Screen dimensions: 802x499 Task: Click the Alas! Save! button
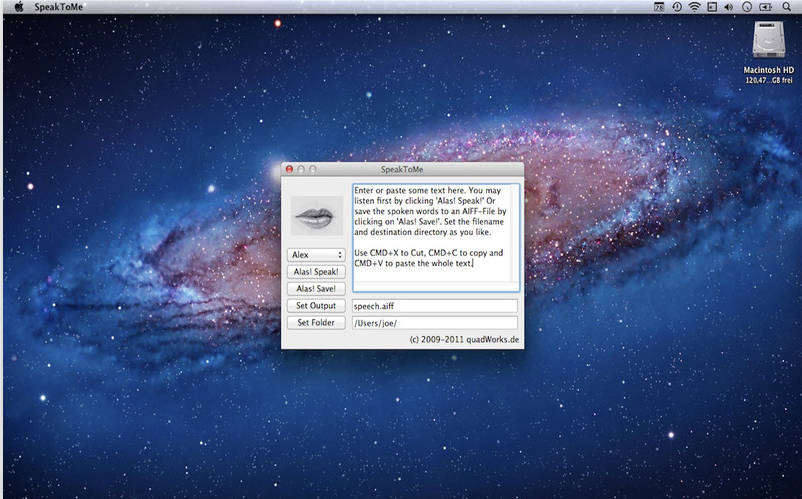[316, 288]
